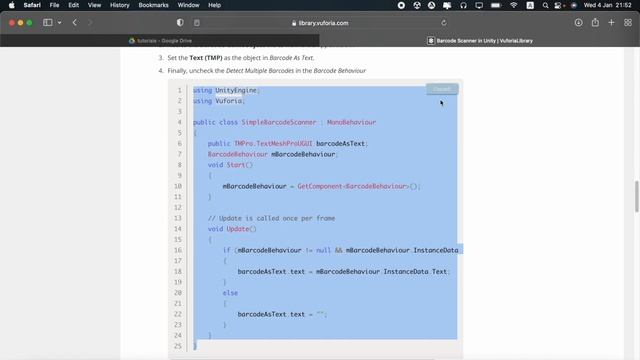
Task: Click the 'using Vuforia;' code line
Action: tap(219, 101)
